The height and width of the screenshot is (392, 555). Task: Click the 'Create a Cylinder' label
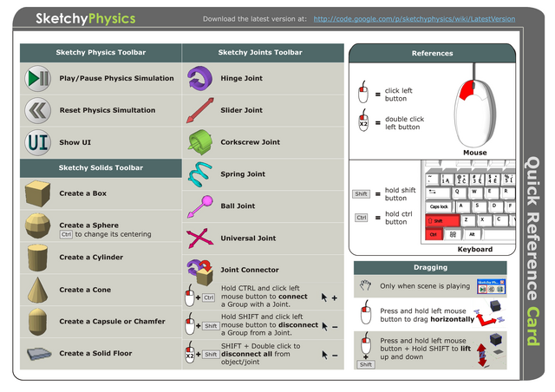pyautogui.click(x=91, y=258)
